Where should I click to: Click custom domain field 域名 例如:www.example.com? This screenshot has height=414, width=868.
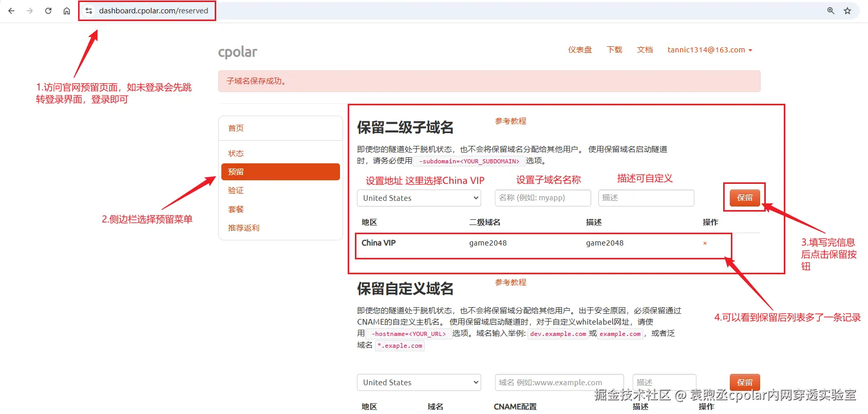coord(559,383)
